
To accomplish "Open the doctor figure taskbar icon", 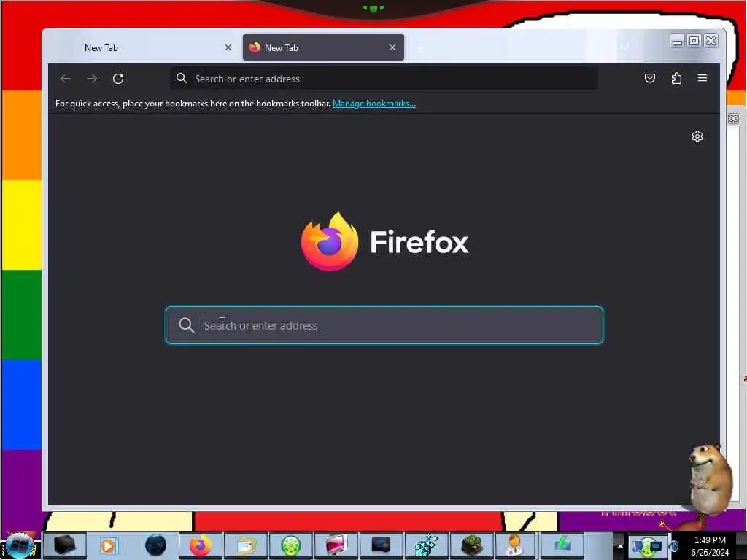I will click(516, 545).
